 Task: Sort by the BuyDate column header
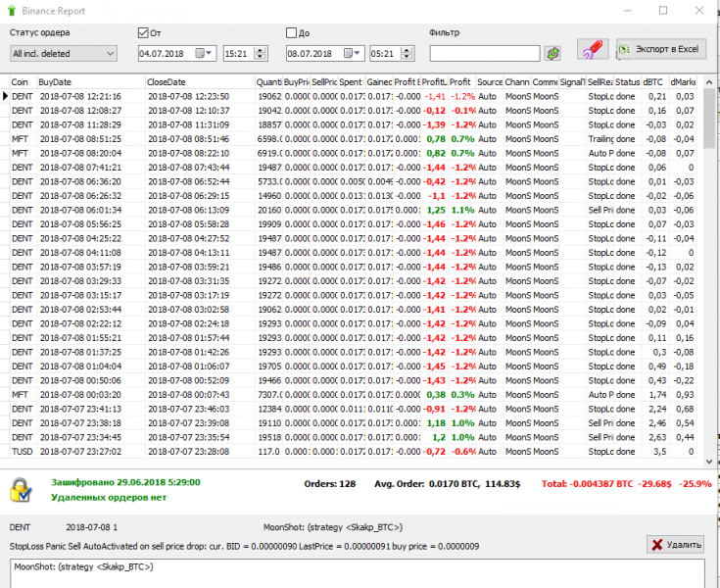click(91, 81)
